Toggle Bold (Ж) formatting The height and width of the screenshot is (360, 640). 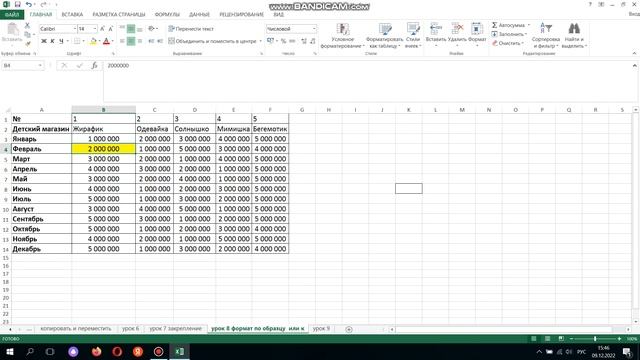click(44, 41)
